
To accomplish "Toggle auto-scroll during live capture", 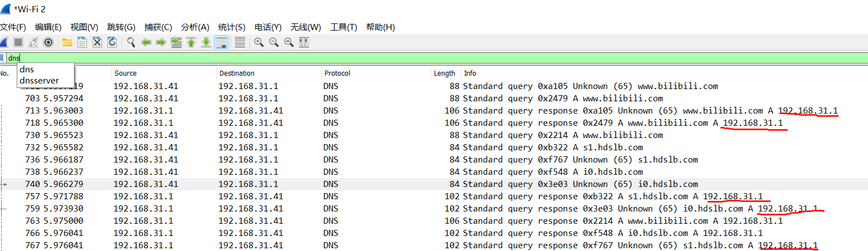I will click(221, 42).
